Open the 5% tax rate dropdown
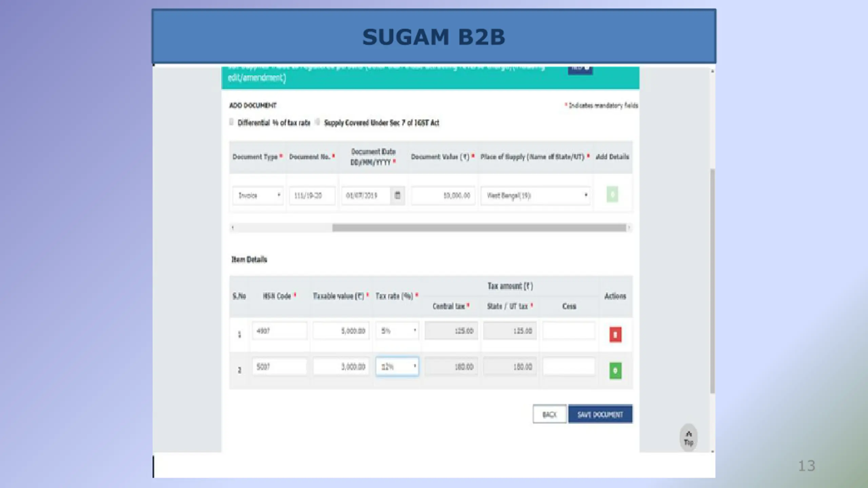The width and height of the screenshot is (868, 488). (397, 331)
